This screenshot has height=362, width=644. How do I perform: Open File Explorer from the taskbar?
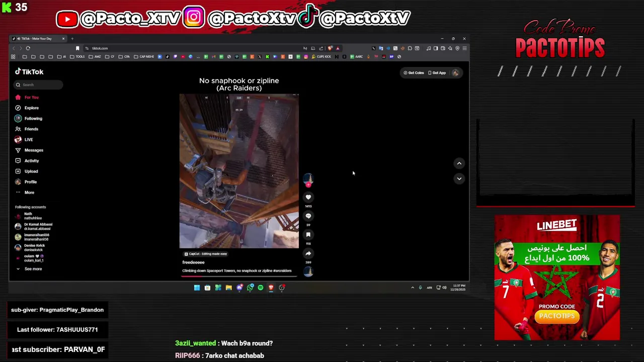pyautogui.click(x=228, y=288)
